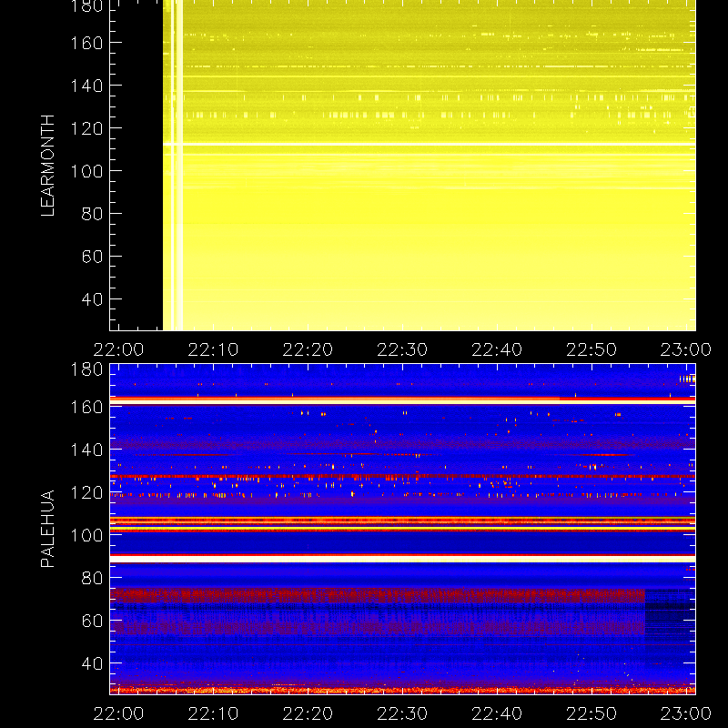Pick the 120 tick label on Palehua axis
Viewport: 728px width, 728px height.
click(x=86, y=492)
